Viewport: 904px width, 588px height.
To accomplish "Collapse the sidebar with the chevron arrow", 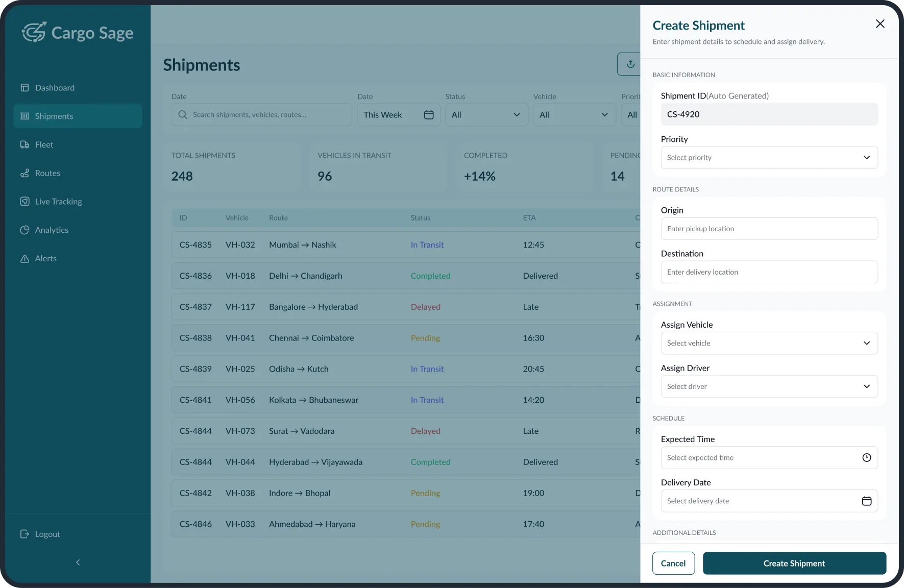I will point(78,562).
